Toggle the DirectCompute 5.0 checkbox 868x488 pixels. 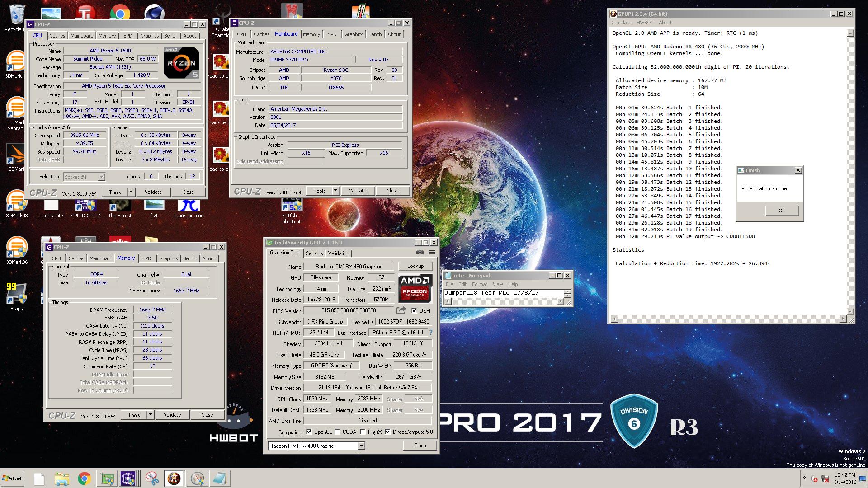click(x=387, y=432)
